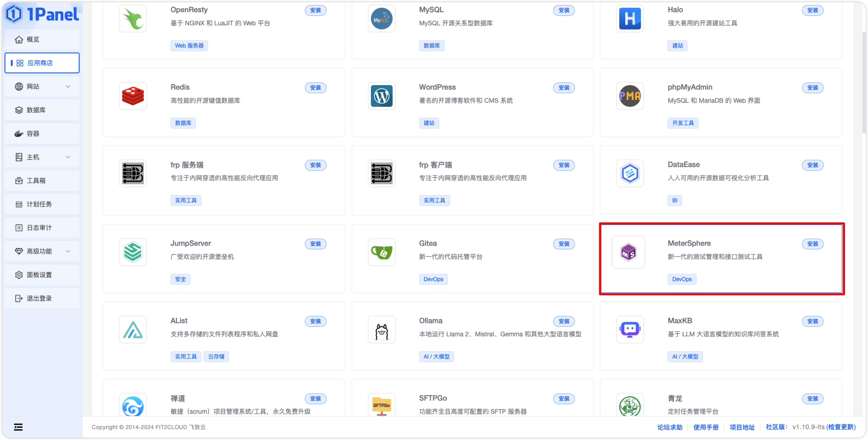868x440 pixels.
Task: Click the DataEase hexagon icon
Action: [630, 173]
